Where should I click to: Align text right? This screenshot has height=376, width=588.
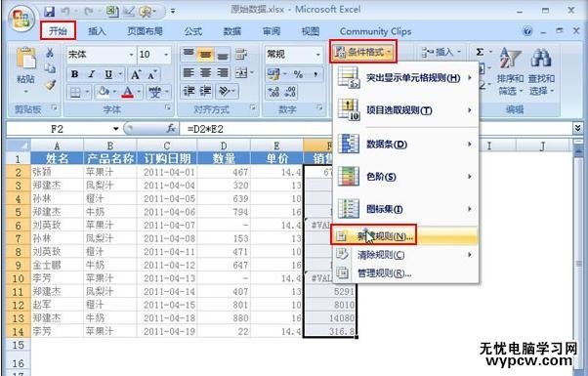tap(223, 72)
